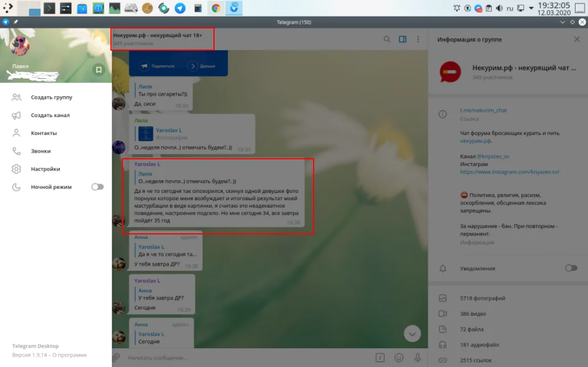Click the group avatar in info panel
Viewport: 588px width, 367px height.
click(x=450, y=72)
